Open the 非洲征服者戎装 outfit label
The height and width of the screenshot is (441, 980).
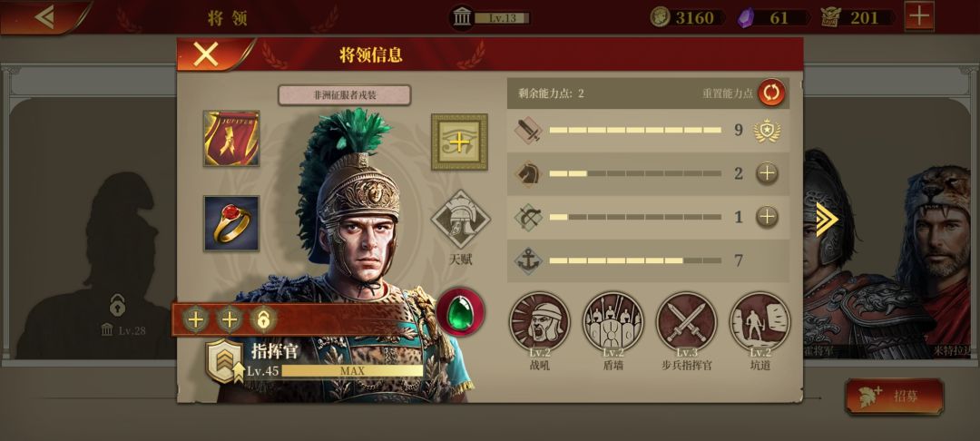coord(345,95)
